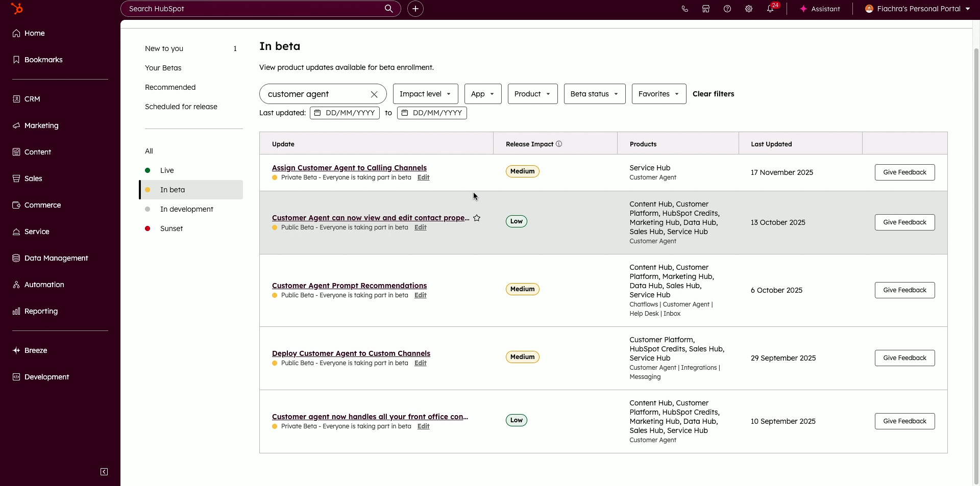Open the Help question mark icon

point(727,9)
